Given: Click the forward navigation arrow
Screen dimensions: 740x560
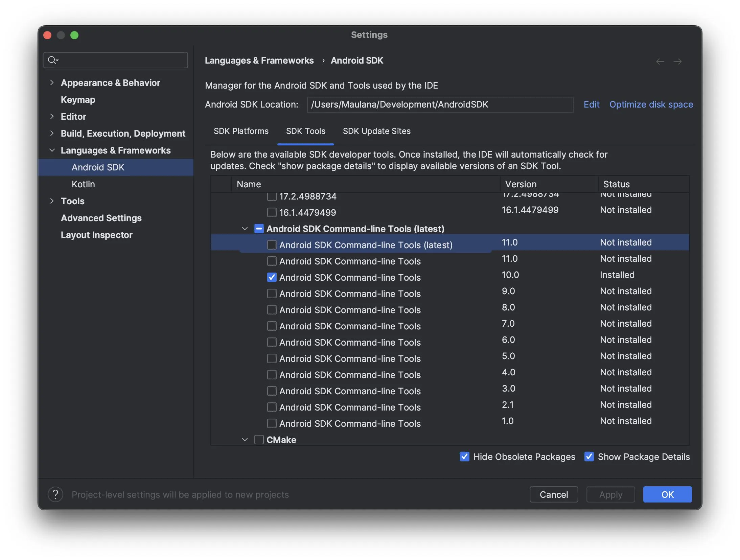Looking at the screenshot, I should (x=677, y=62).
